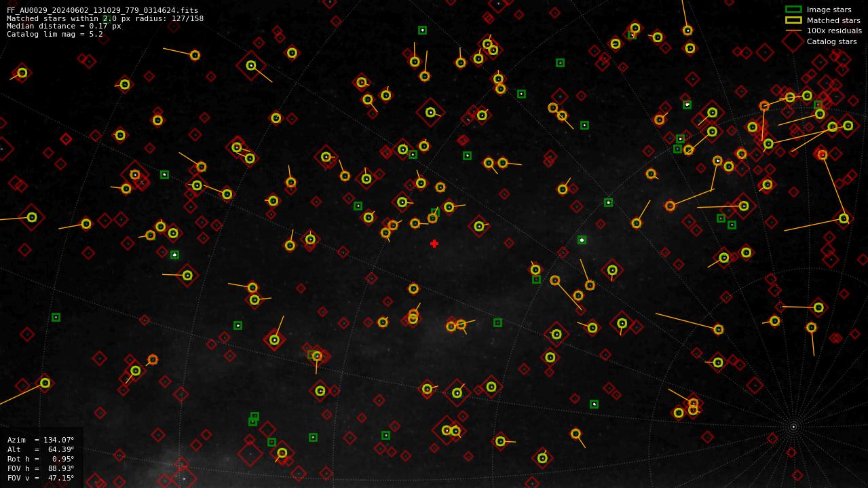
Task: Click the yellow Matched stars legend box
Action: tap(793, 20)
